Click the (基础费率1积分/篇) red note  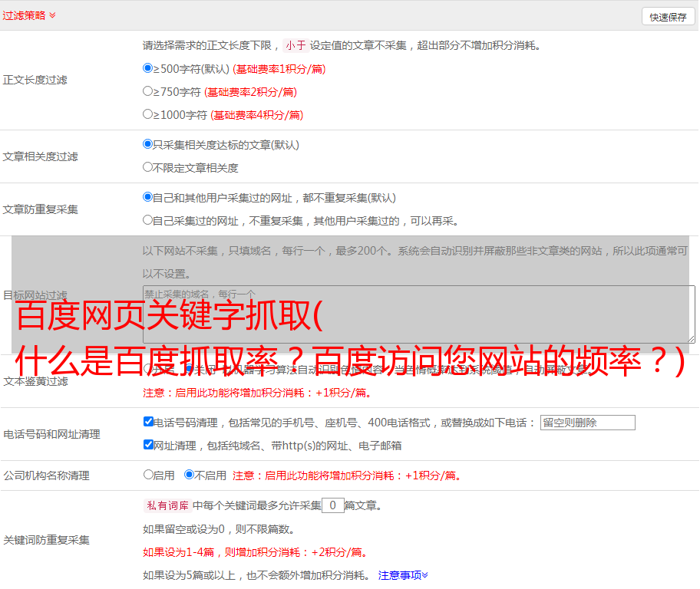point(279,69)
